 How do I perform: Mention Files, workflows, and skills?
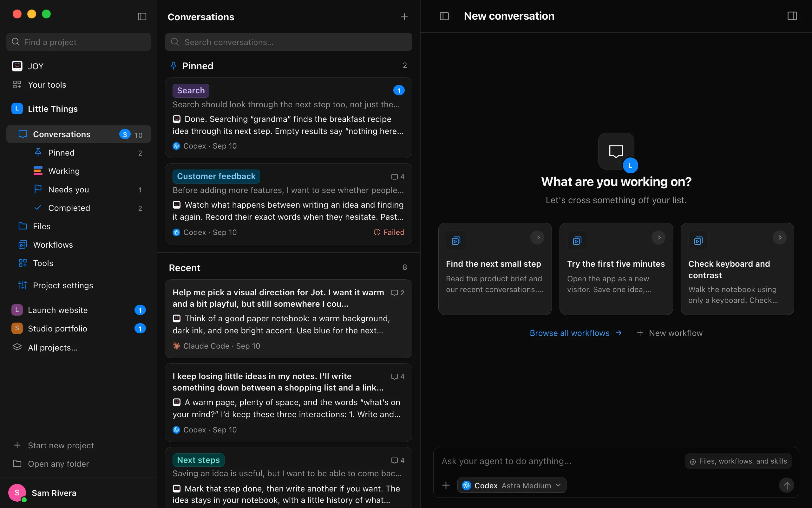(738, 461)
